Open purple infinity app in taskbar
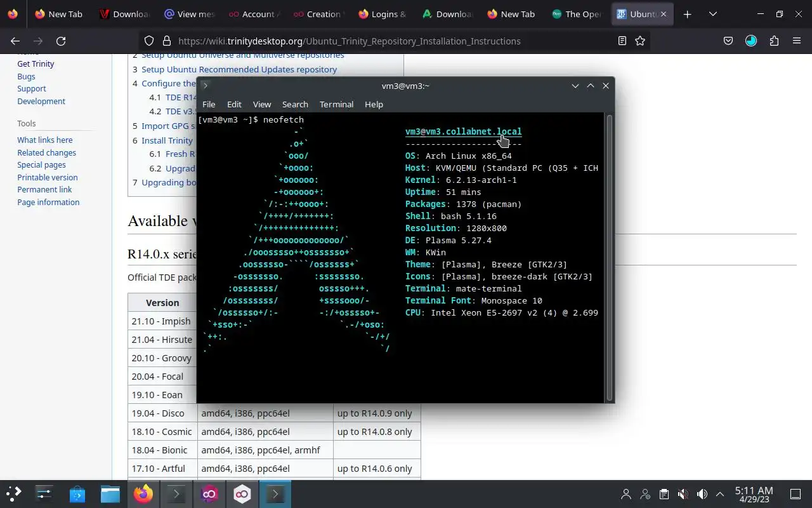 [209, 493]
